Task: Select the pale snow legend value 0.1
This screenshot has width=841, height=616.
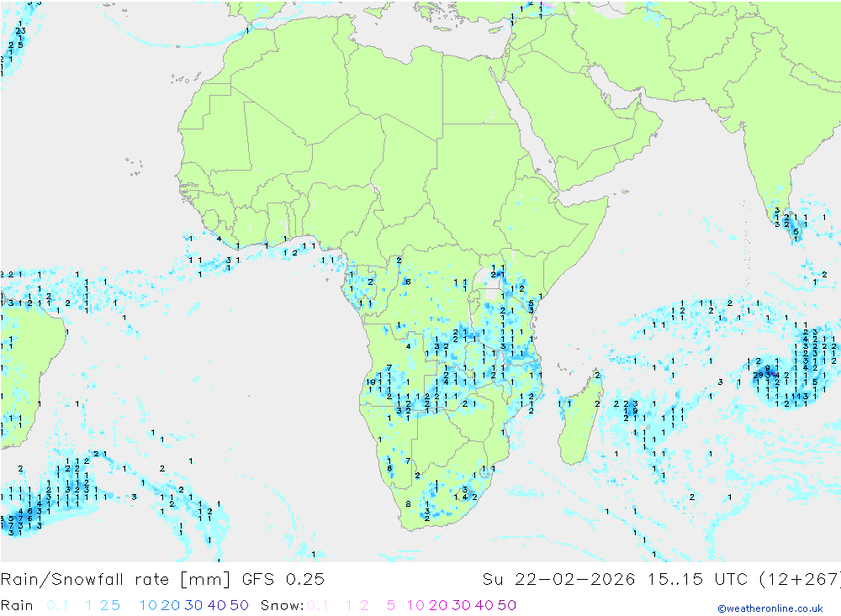Action: tap(318, 605)
